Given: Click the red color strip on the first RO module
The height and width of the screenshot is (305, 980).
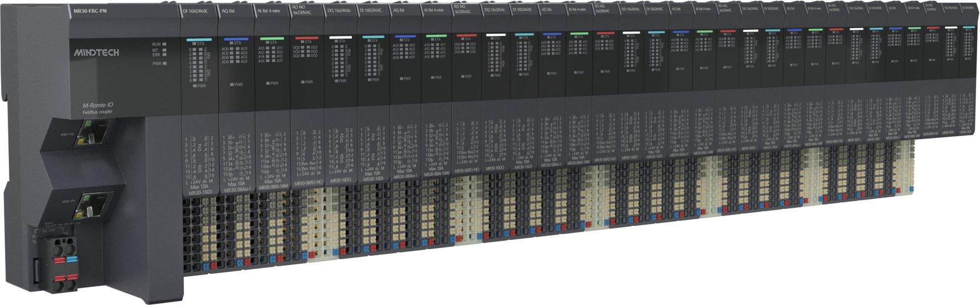Looking at the screenshot, I should (x=306, y=38).
